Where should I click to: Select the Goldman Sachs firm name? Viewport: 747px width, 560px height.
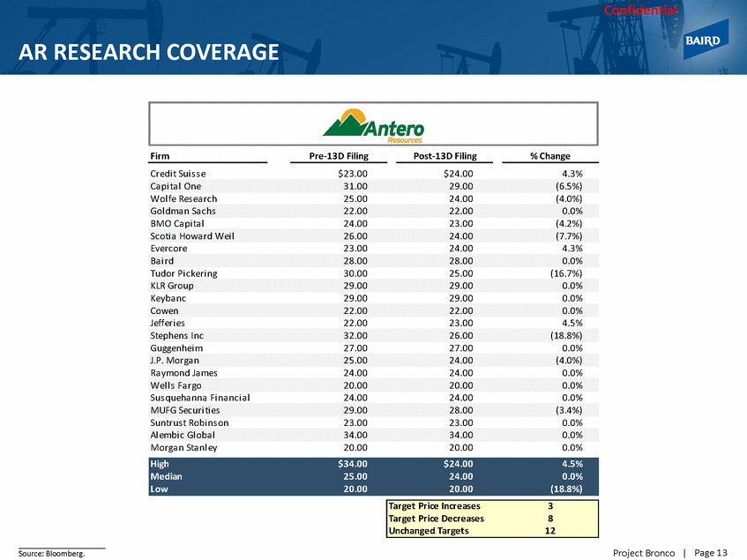(x=183, y=211)
